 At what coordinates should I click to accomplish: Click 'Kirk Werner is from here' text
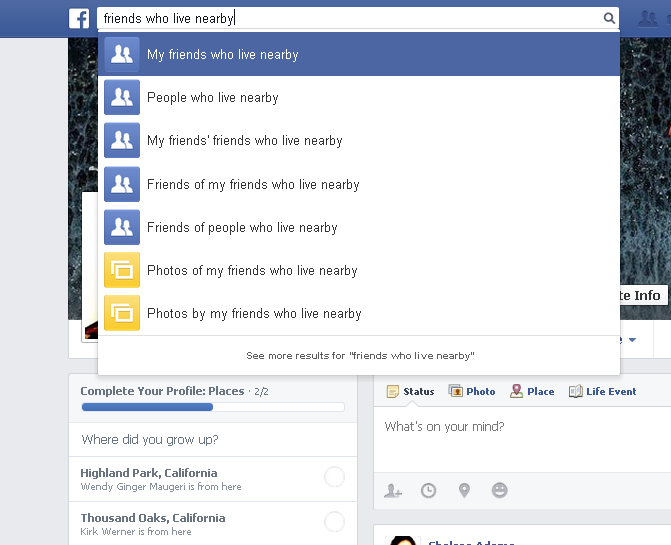[x=136, y=532]
